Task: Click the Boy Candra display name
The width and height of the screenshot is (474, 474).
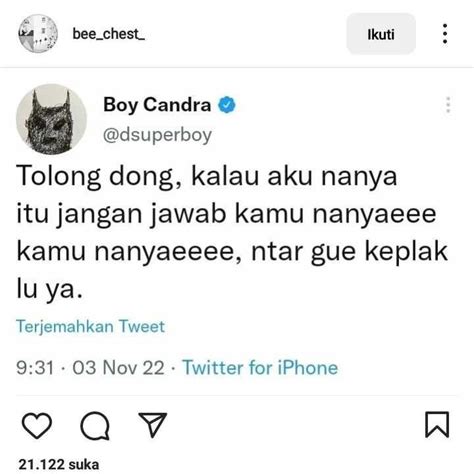Action: tap(157, 105)
